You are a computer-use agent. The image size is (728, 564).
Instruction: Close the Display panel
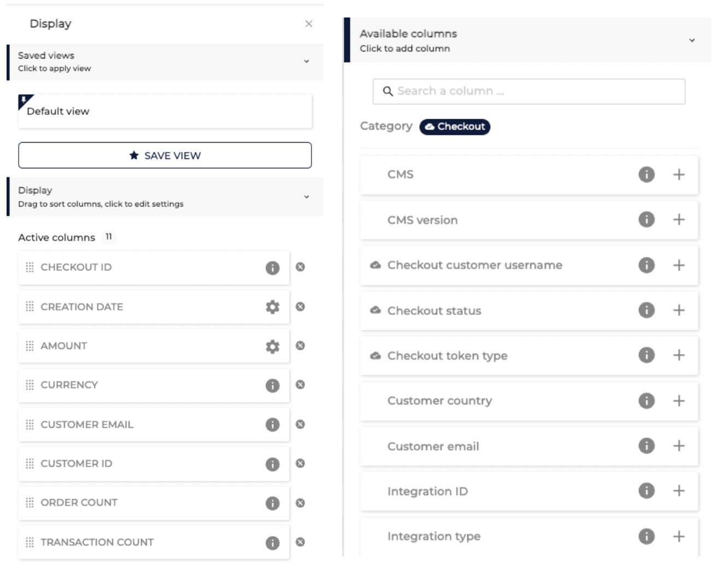pos(309,23)
